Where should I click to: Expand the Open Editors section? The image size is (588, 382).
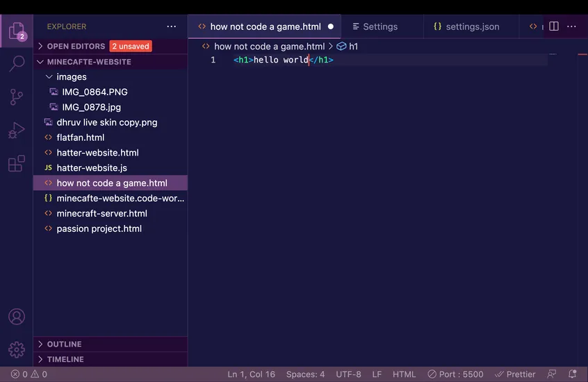tap(76, 47)
